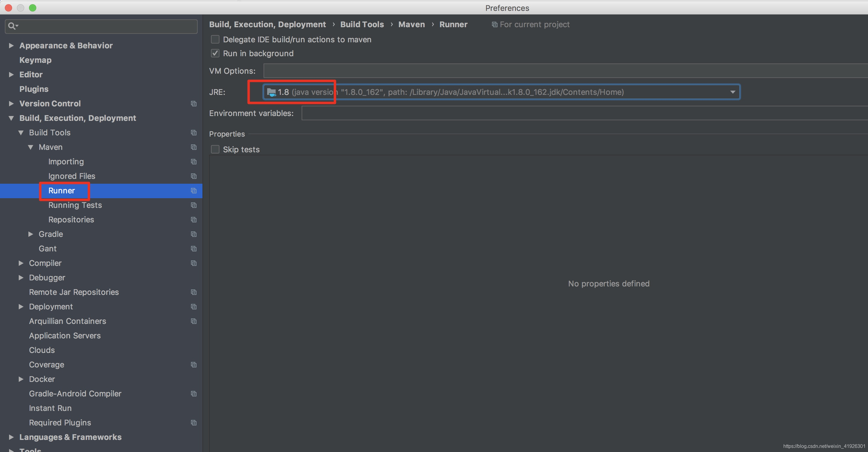Click the project-level icon beside Importing

coord(193,162)
